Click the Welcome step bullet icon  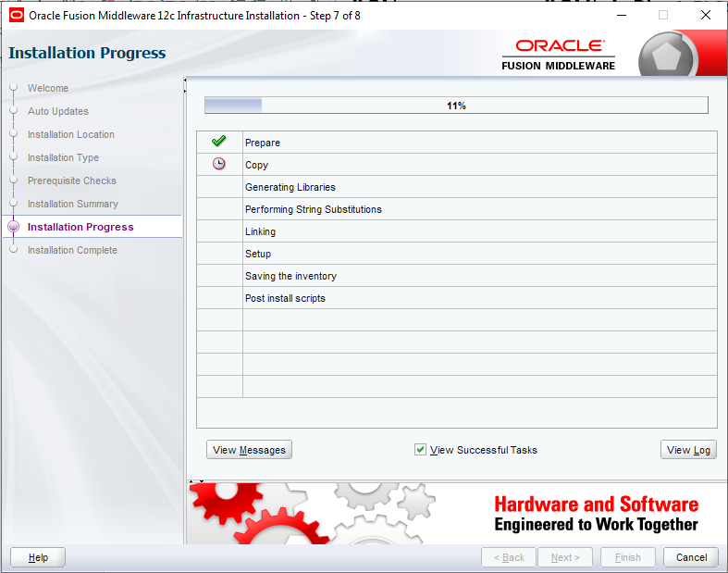coord(14,87)
